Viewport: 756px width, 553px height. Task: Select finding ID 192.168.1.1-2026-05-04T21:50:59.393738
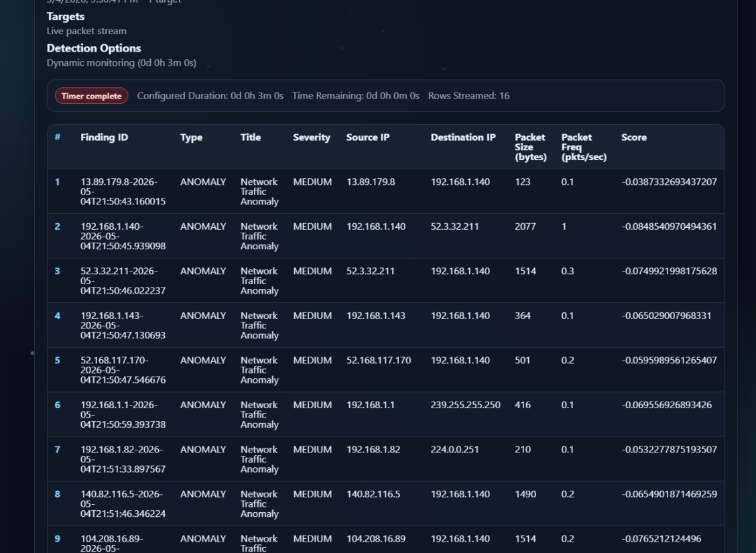click(123, 415)
